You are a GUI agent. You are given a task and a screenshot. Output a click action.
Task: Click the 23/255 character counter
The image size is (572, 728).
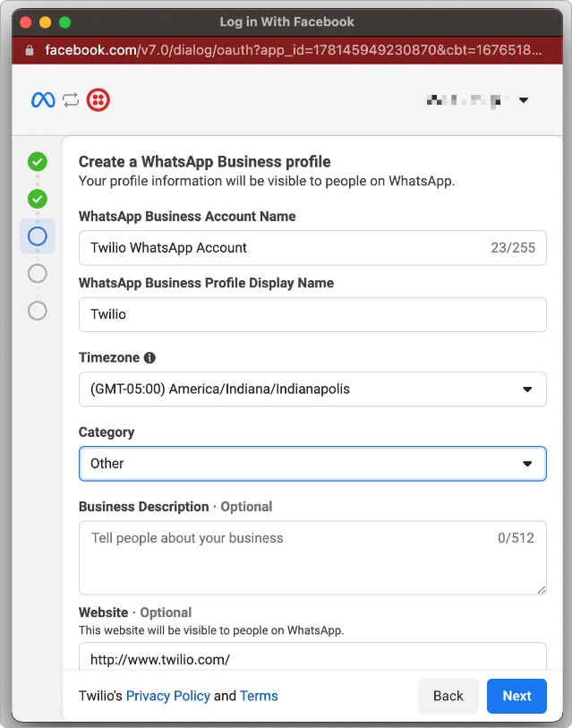pos(513,248)
